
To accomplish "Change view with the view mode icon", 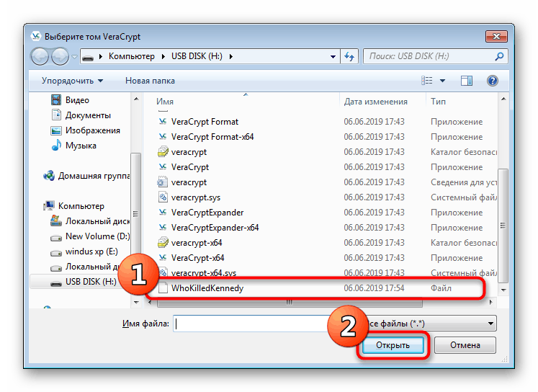I will point(427,81).
